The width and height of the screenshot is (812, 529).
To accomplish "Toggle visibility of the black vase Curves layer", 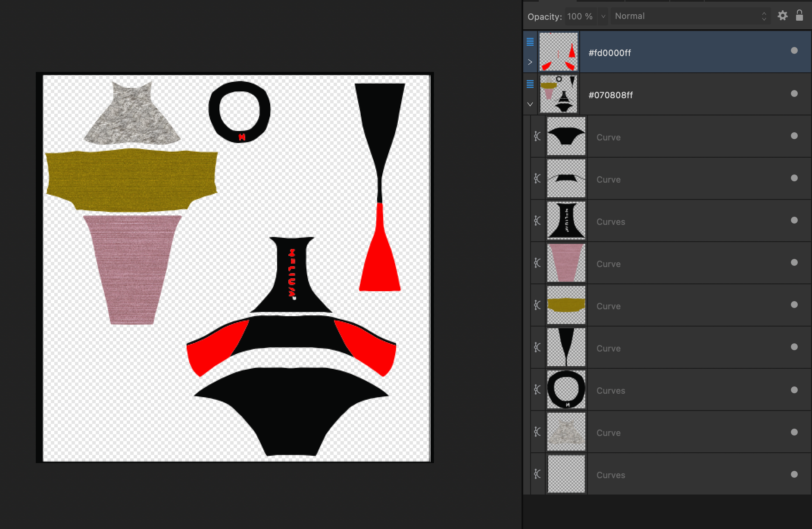I will pyautogui.click(x=794, y=220).
